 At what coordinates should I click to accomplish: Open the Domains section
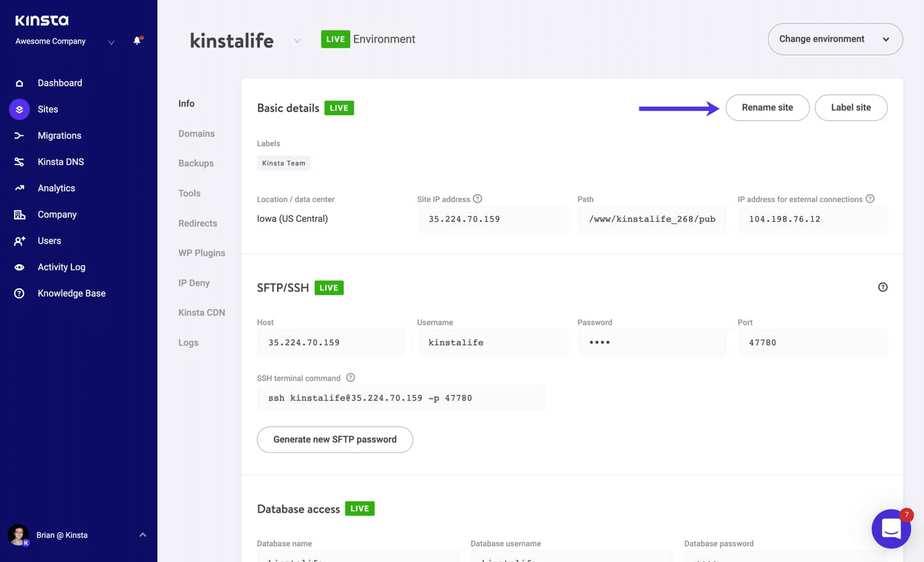click(x=197, y=133)
